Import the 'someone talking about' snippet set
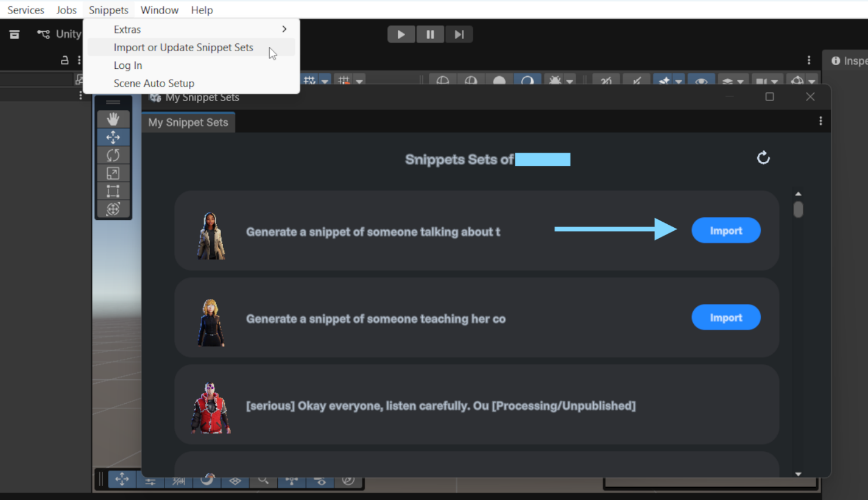Viewport: 868px width, 500px height. click(x=726, y=231)
